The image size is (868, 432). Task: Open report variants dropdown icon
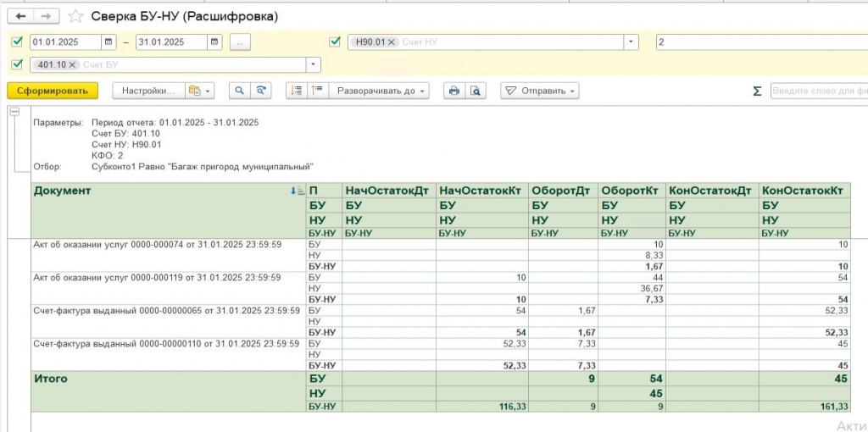click(x=199, y=91)
